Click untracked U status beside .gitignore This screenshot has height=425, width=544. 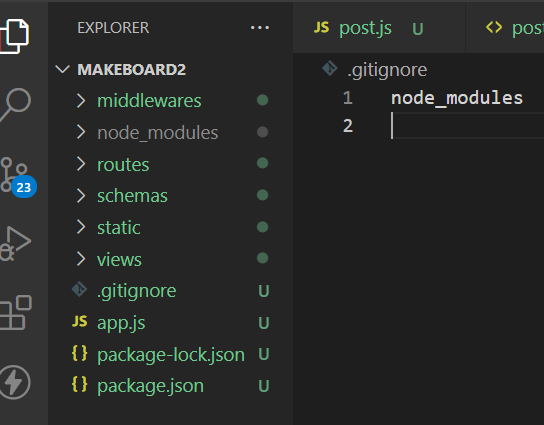coord(264,291)
